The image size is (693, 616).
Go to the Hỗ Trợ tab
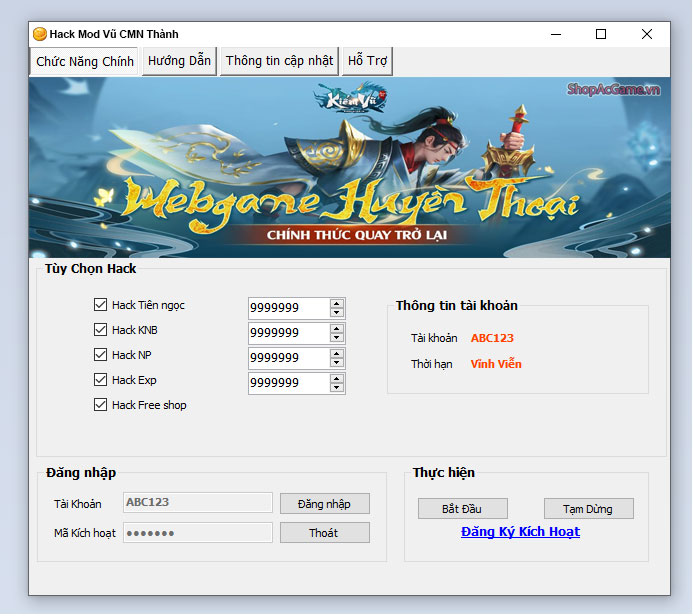point(367,61)
